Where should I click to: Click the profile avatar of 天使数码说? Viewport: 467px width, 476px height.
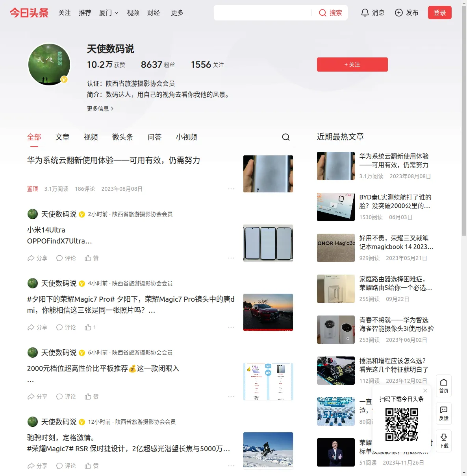(49, 65)
